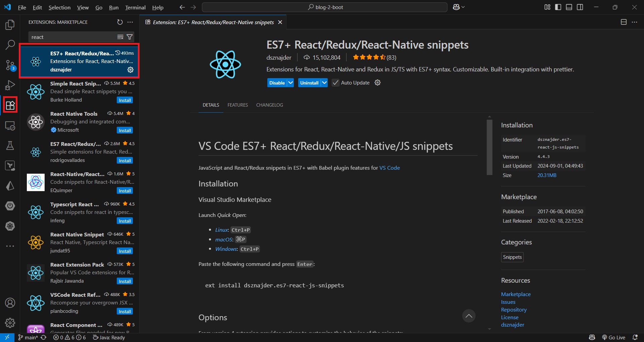Expand the Disable button dropdown arrow
Image resolution: width=644 pixels, height=342 pixels.
click(x=290, y=83)
